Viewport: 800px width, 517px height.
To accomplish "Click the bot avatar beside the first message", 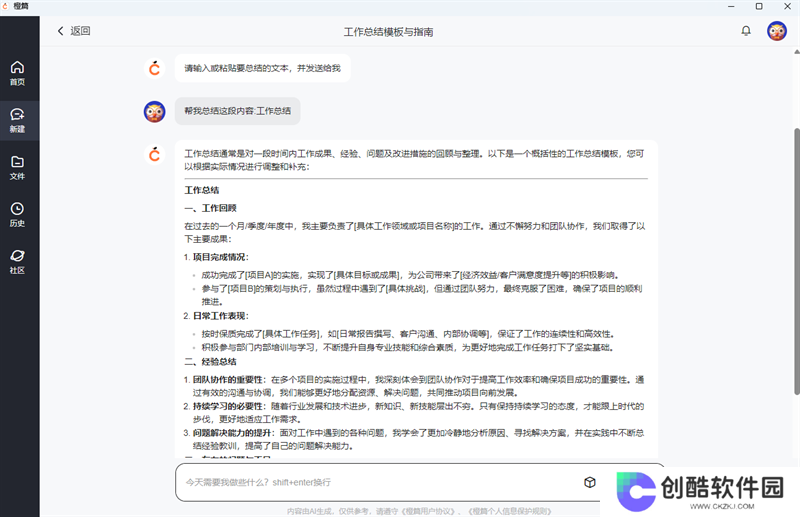I will click(x=155, y=68).
